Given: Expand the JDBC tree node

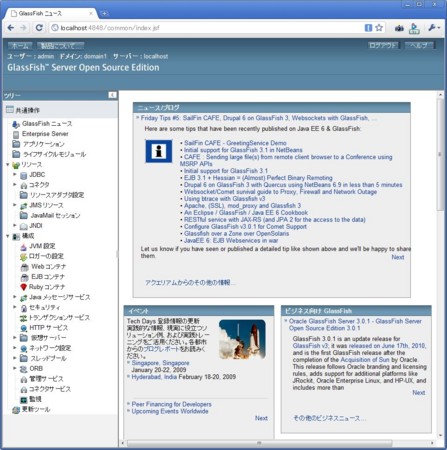Looking at the screenshot, I should pos(15,174).
